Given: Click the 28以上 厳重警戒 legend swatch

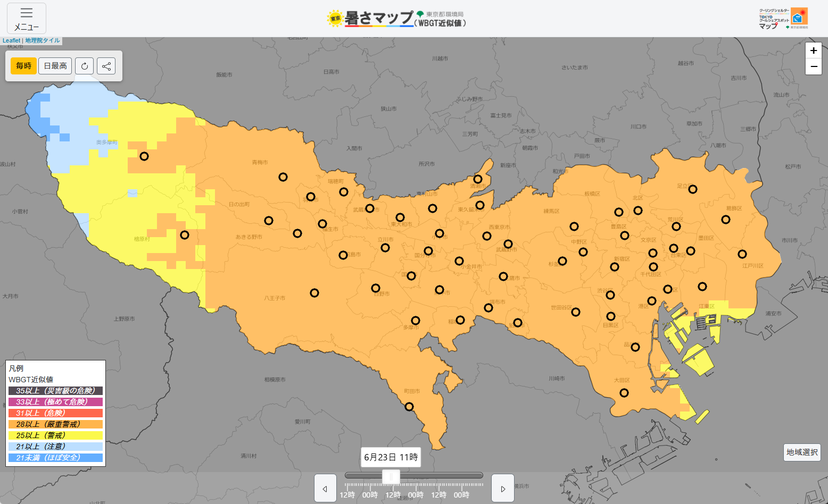Looking at the screenshot, I should coord(55,424).
